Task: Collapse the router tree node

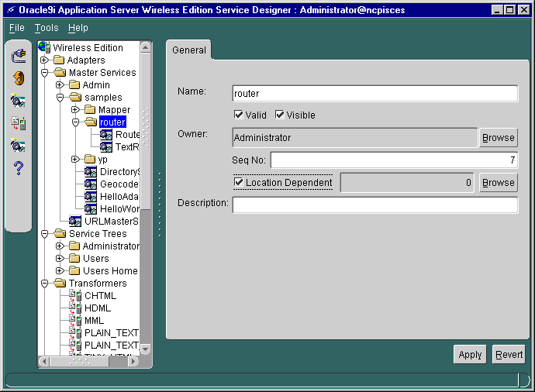Action: (x=75, y=122)
